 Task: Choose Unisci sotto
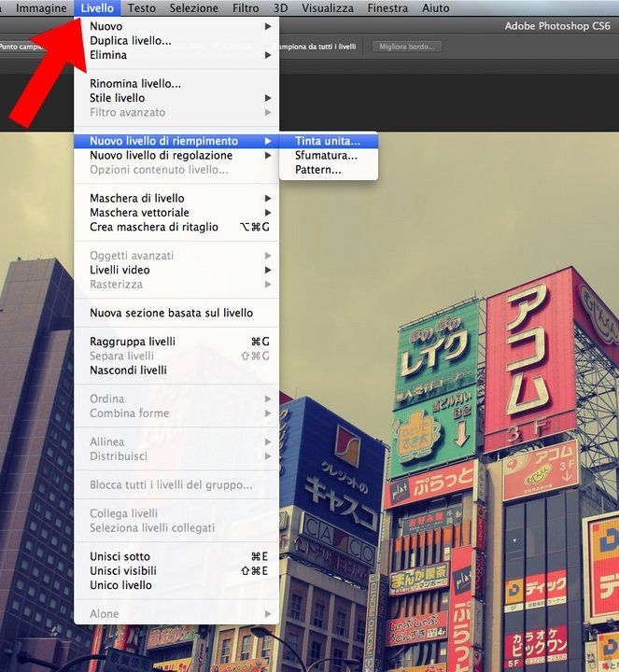(x=176, y=556)
